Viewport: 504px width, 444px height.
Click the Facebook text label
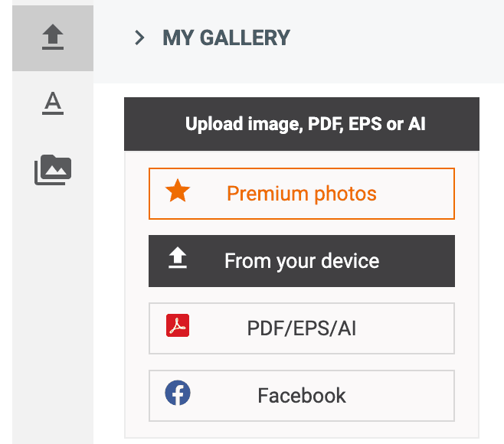pyautogui.click(x=302, y=396)
